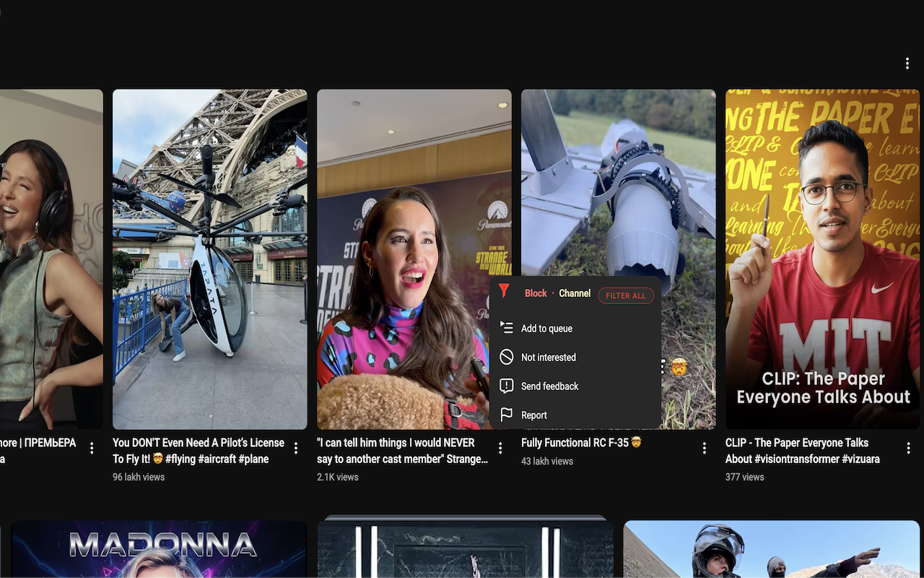Open more actions for Fully Functional RC F-35
This screenshot has width=924, height=578.
pos(705,449)
